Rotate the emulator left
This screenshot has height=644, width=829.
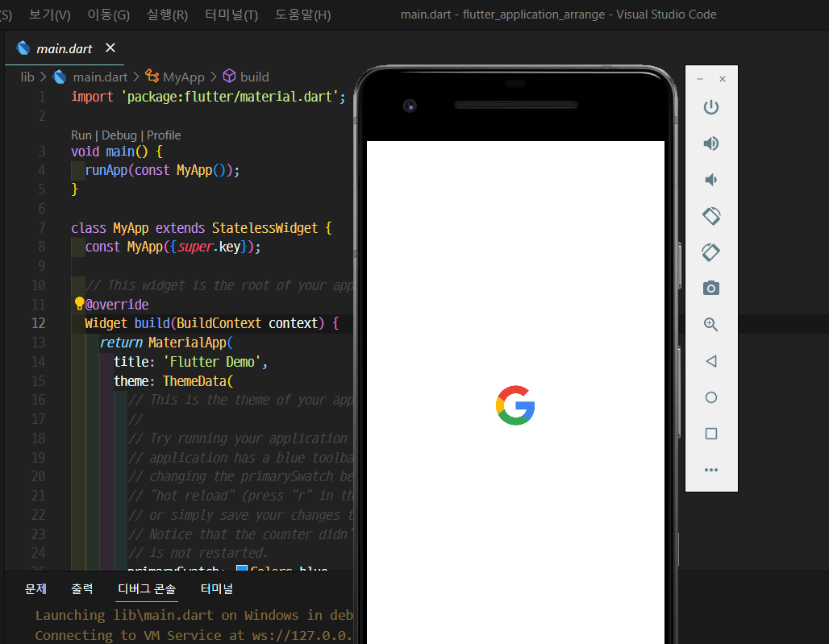click(711, 215)
